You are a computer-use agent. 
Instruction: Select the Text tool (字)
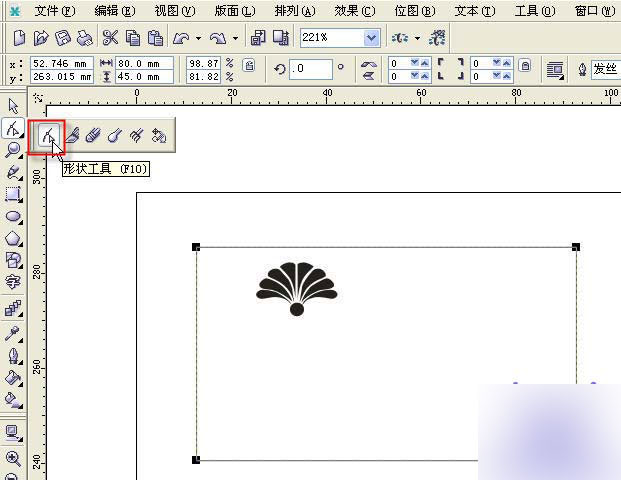coord(13,282)
